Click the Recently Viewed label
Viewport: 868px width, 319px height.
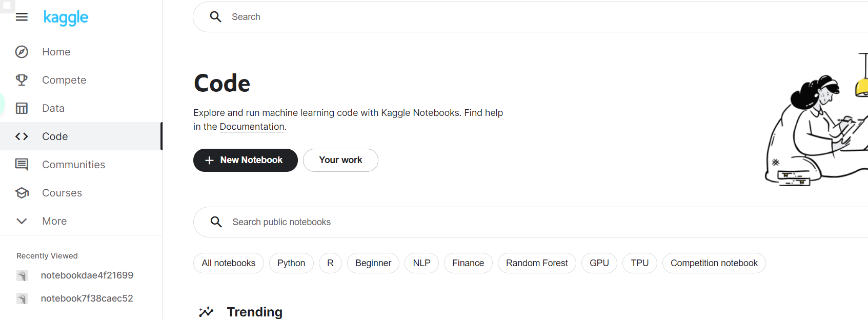(47, 256)
